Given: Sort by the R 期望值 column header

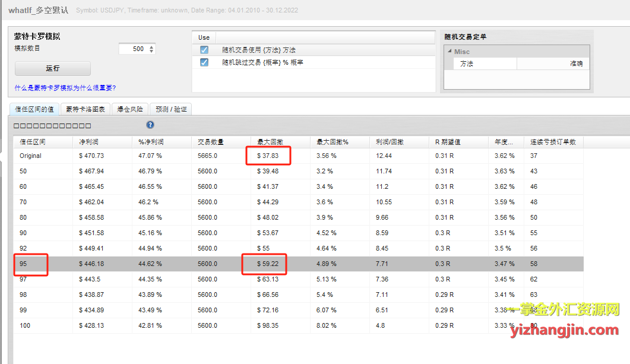Looking at the screenshot, I should [459, 142].
